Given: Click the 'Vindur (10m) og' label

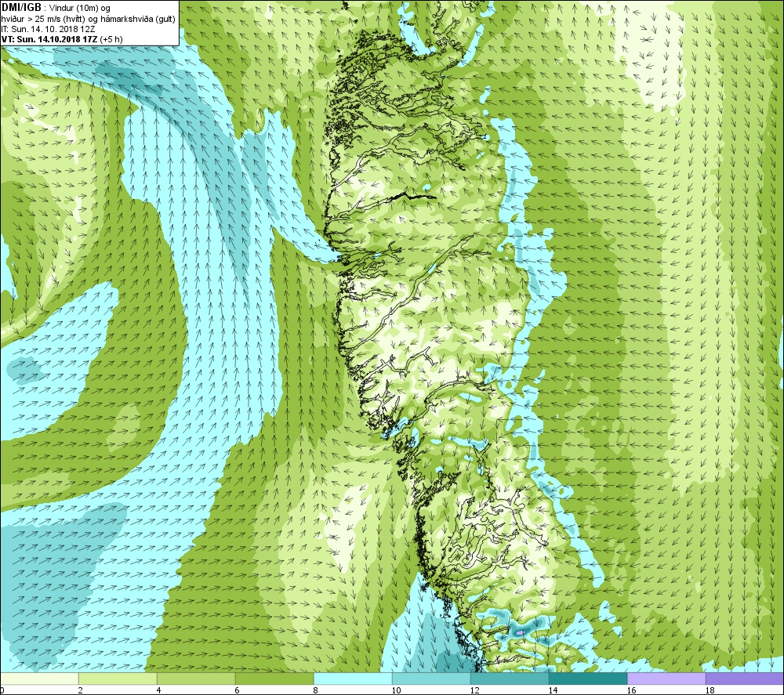Looking at the screenshot, I should (x=81, y=8).
